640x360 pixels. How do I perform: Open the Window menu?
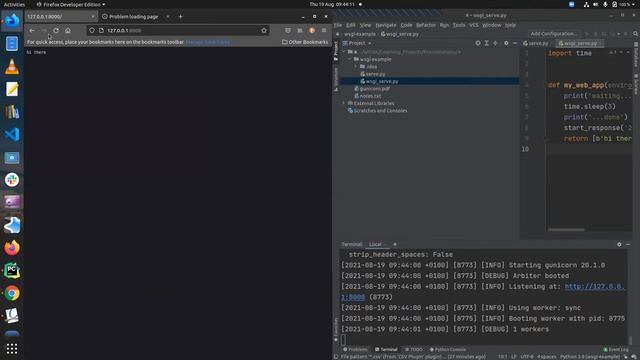(x=491, y=25)
